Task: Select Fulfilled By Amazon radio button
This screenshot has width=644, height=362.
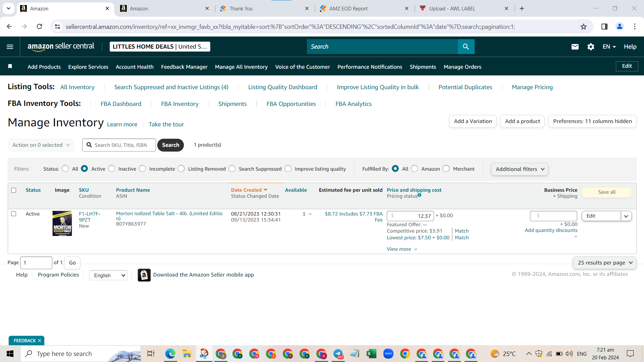Action: point(415,169)
